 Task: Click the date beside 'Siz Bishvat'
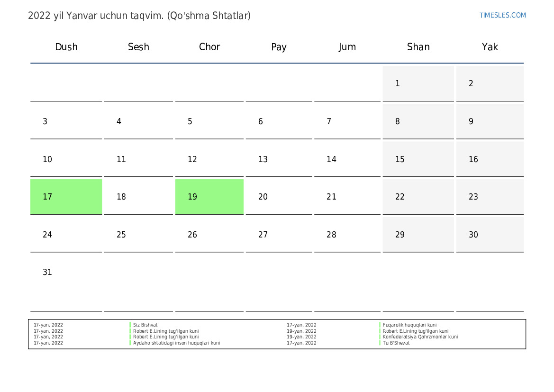(x=48, y=325)
